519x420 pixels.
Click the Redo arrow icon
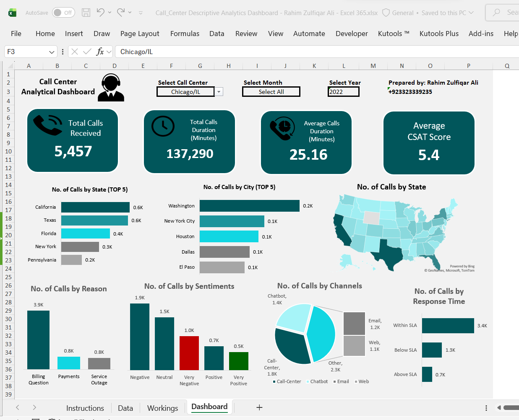[x=121, y=12]
